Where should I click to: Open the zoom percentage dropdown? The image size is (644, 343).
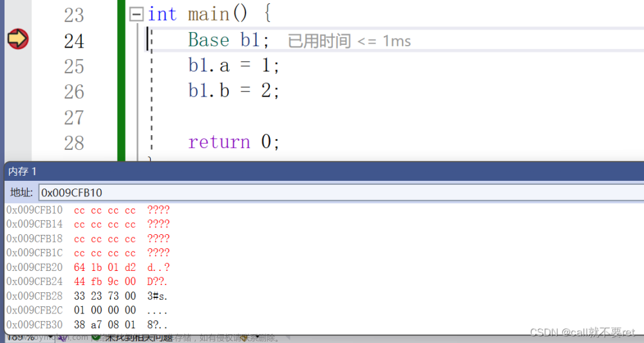coord(50,338)
